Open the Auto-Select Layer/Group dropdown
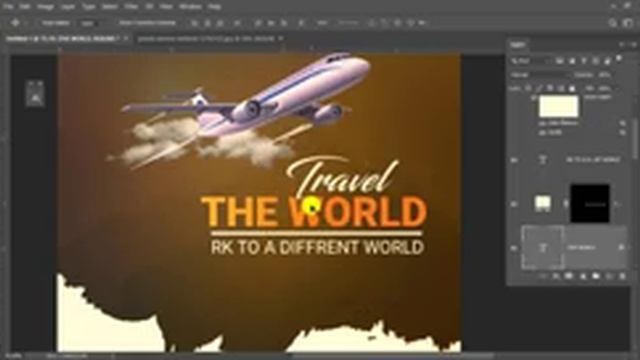Viewport: 640px width, 360px height. pyautogui.click(x=89, y=23)
